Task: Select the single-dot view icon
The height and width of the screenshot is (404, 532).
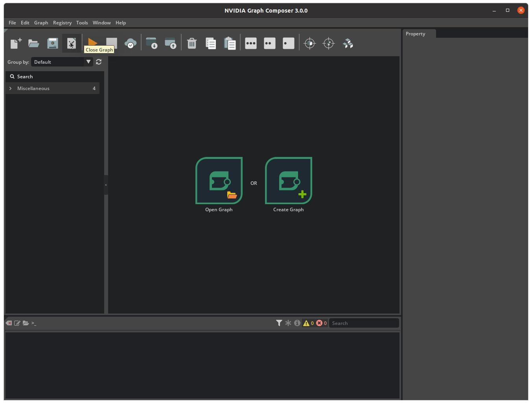Action: pyautogui.click(x=289, y=43)
